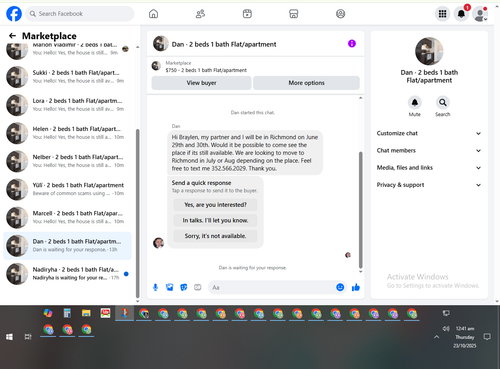Open the Groups icon in top navigation
The height and width of the screenshot is (369, 500).
tap(340, 14)
